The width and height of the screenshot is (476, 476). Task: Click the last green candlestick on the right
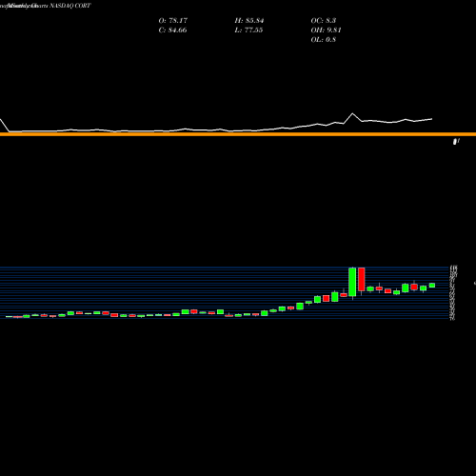click(432, 286)
